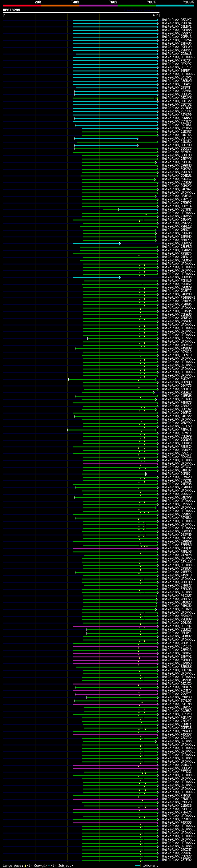Select hit label UniRef100_B8LLP6
The image size is (197, 868).
[176, 94]
